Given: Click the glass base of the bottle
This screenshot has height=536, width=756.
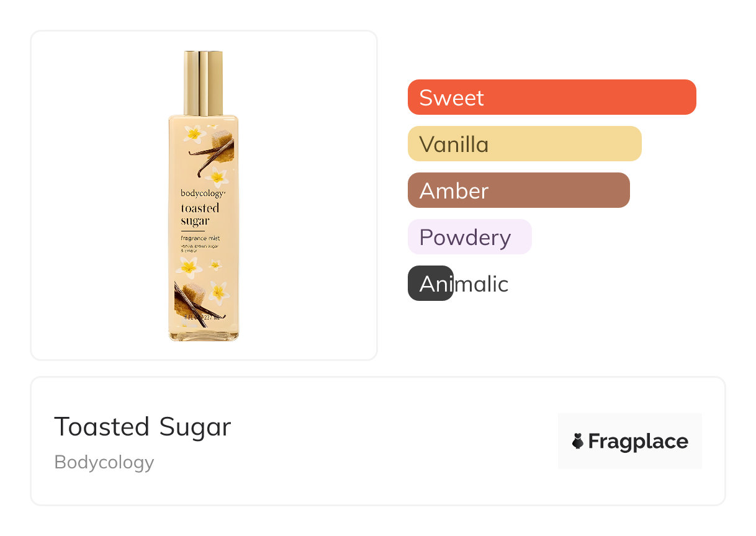Looking at the screenshot, I should tap(203, 335).
